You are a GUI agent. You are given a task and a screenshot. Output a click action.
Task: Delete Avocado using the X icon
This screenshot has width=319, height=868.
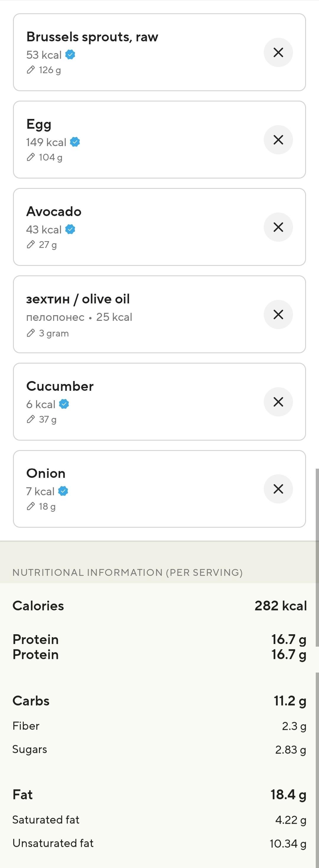[x=278, y=227]
